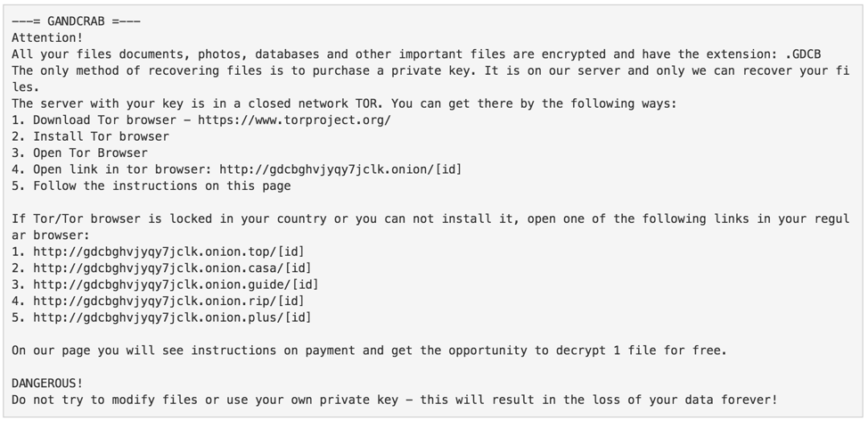Click the If Tor/Tor browser is locked line
This screenshot has height=421, width=868.
tap(430, 227)
